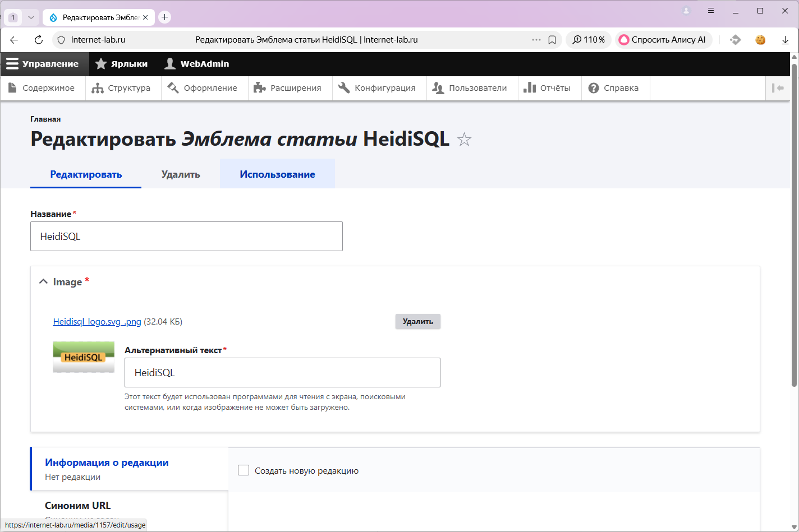Collapse the Image section chevron

[x=43, y=281]
